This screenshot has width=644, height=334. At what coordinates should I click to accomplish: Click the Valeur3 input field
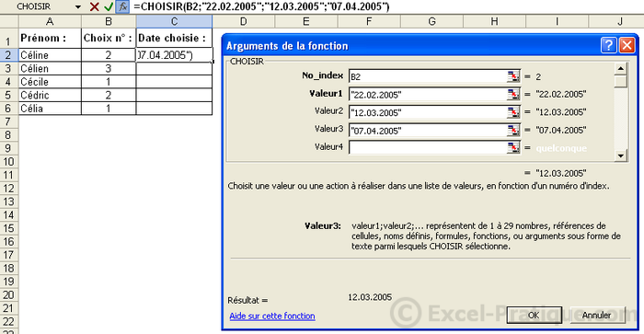point(428,131)
